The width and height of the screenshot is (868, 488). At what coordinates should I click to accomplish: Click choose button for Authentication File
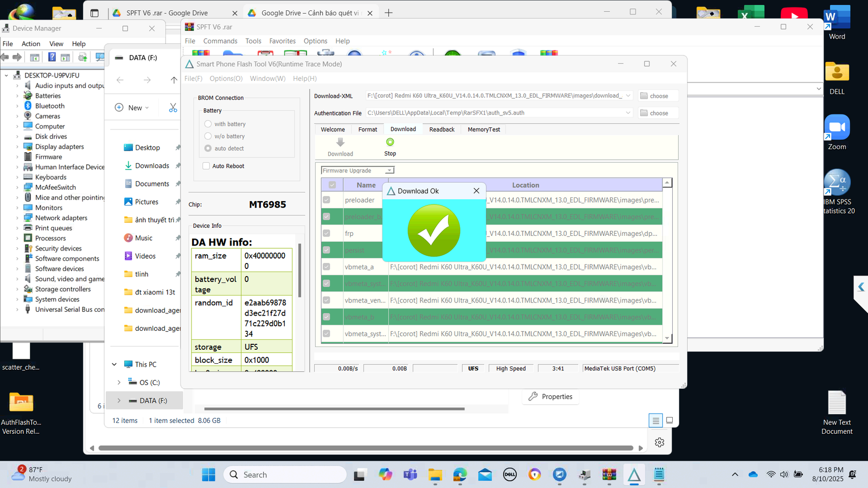point(658,113)
